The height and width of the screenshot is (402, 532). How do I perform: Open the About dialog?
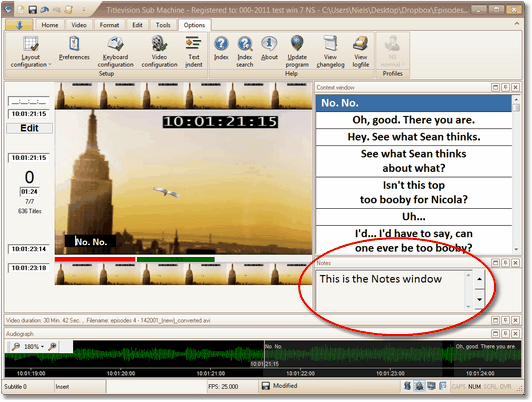tap(269, 48)
